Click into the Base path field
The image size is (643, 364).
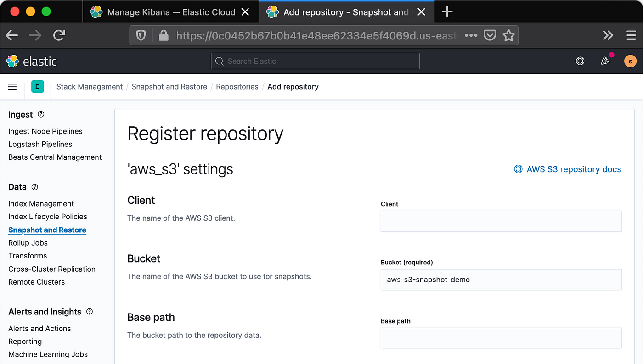[501, 338]
